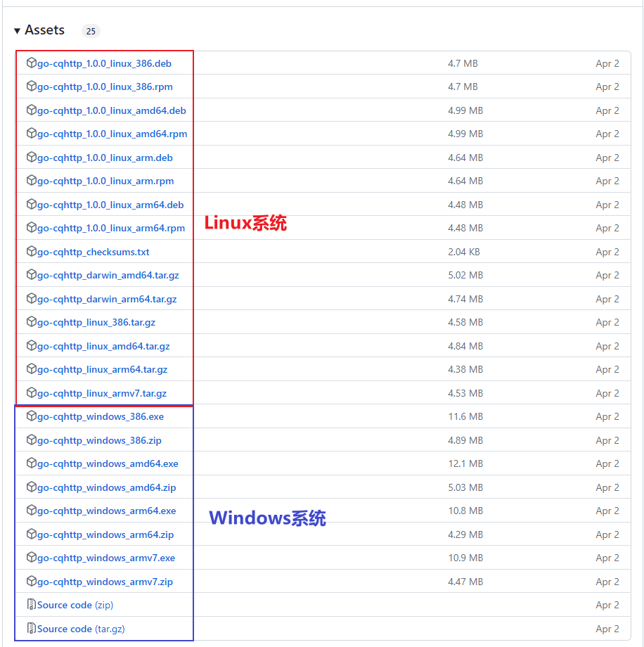Image resolution: width=644 pixels, height=647 pixels.
Task: Download Source code (tar.gz) link
Action: pos(81,629)
